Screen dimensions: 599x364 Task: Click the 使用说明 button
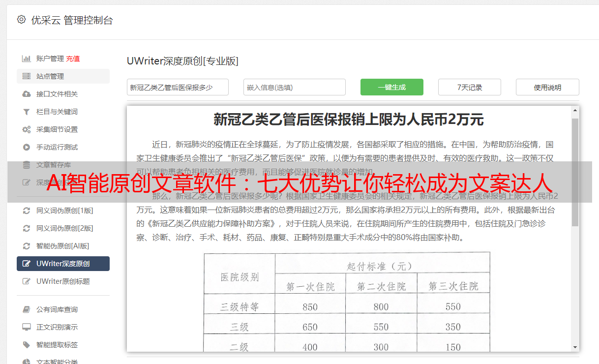point(547,87)
